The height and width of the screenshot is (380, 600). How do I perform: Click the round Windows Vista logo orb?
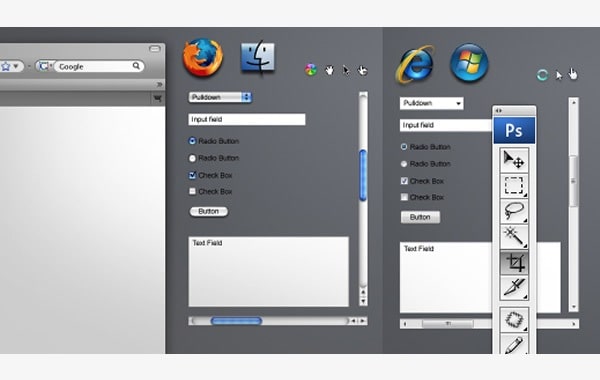pyautogui.click(x=469, y=63)
